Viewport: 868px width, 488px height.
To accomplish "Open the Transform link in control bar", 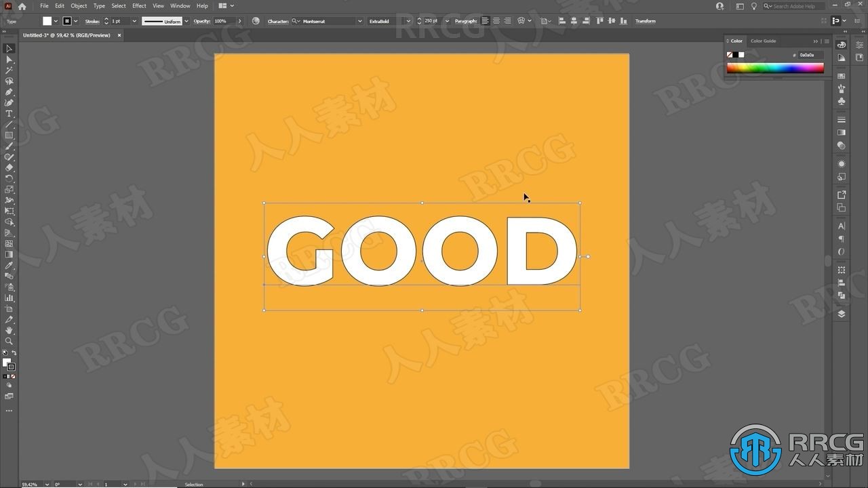I will (645, 21).
